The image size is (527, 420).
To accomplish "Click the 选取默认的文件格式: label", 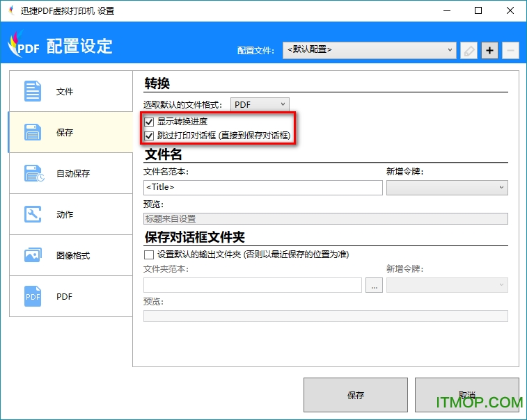I will click(x=183, y=105).
